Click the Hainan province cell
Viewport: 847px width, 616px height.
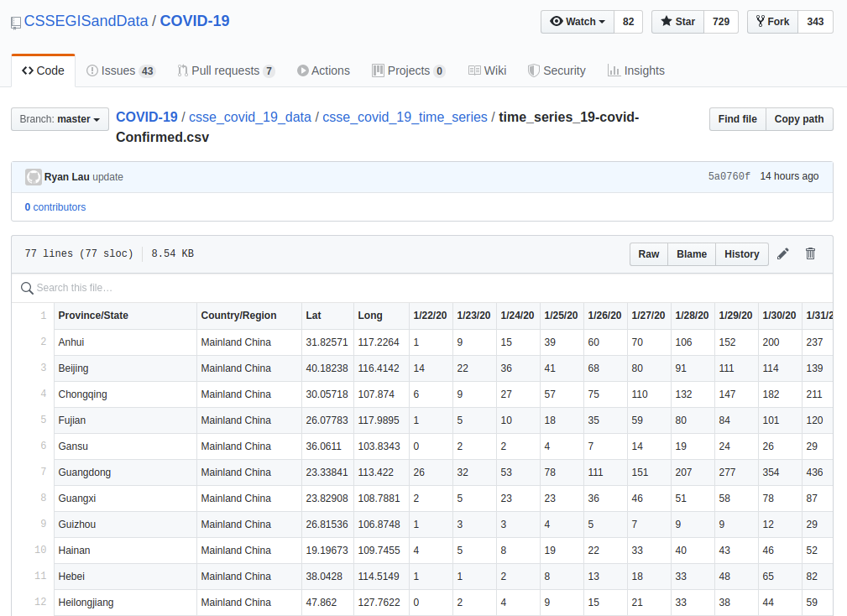click(x=125, y=551)
